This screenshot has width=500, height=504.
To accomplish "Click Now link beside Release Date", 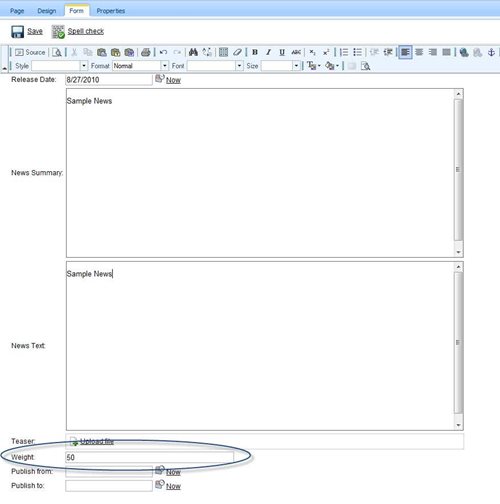I will click(173, 80).
